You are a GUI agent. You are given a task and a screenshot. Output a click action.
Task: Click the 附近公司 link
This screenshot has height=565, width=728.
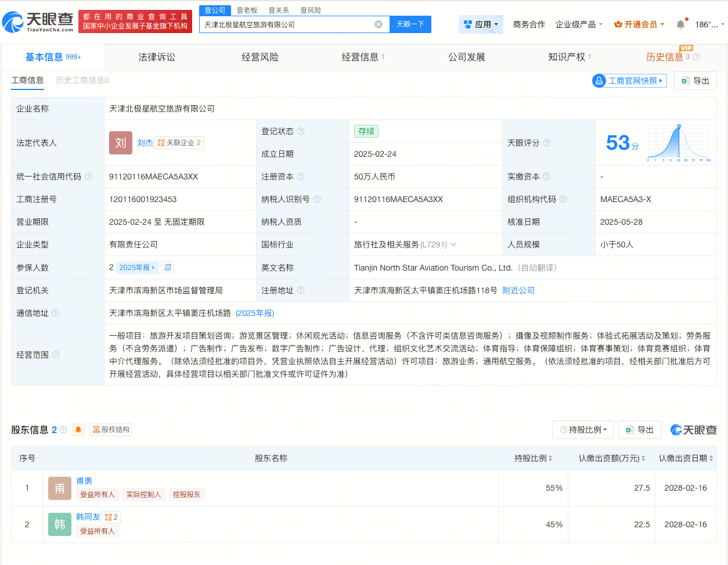518,290
